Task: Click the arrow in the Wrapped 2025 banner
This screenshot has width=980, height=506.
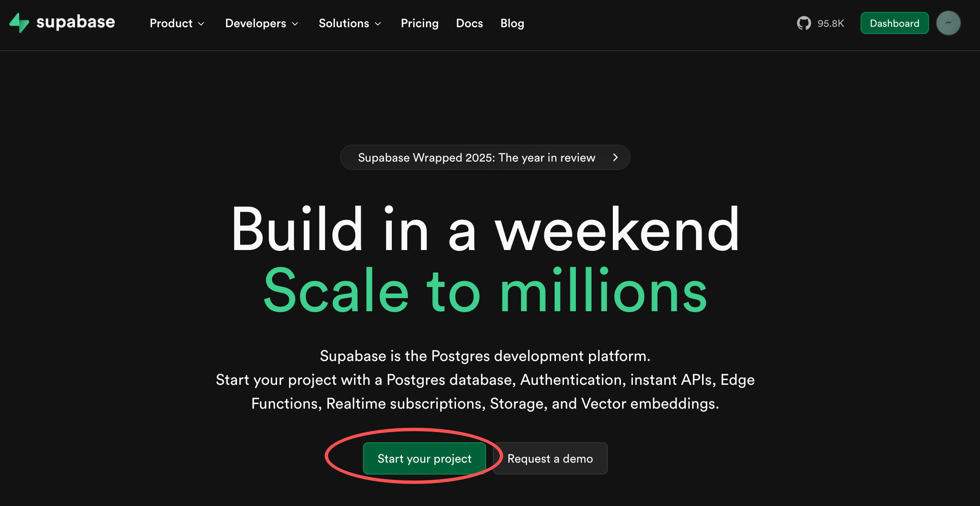Action: (x=615, y=158)
